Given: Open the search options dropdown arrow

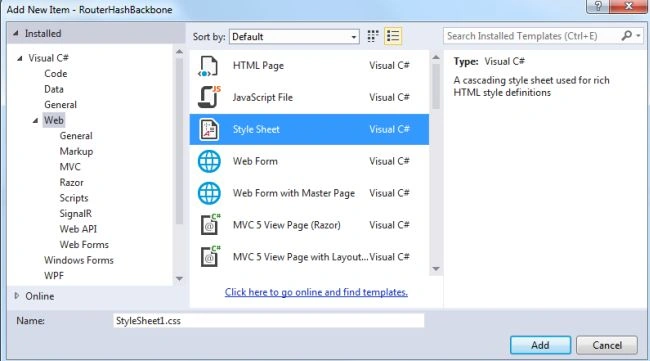Looking at the screenshot, I should point(639,36).
